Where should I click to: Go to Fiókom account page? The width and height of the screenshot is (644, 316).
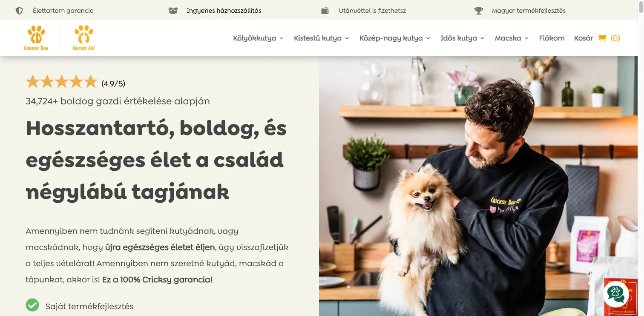point(552,38)
